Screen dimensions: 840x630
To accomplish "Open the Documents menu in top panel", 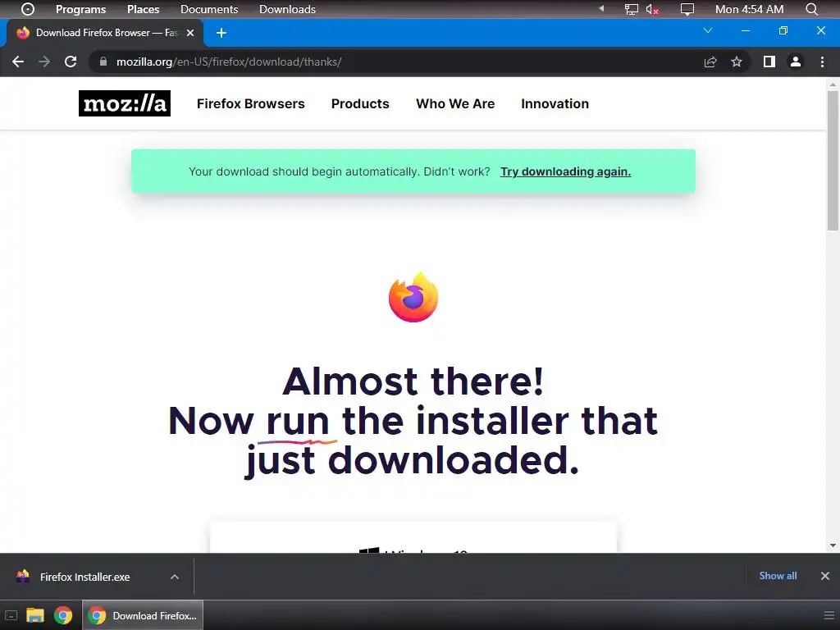I will pyautogui.click(x=209, y=9).
